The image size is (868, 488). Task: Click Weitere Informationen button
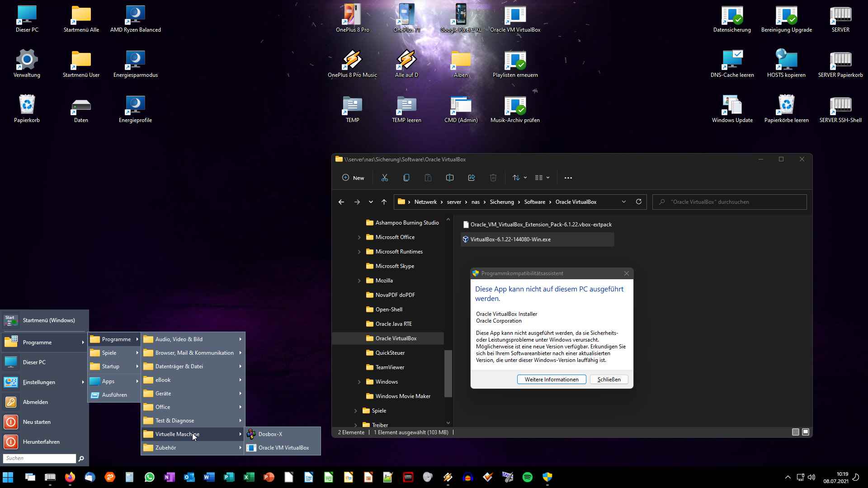pyautogui.click(x=552, y=380)
